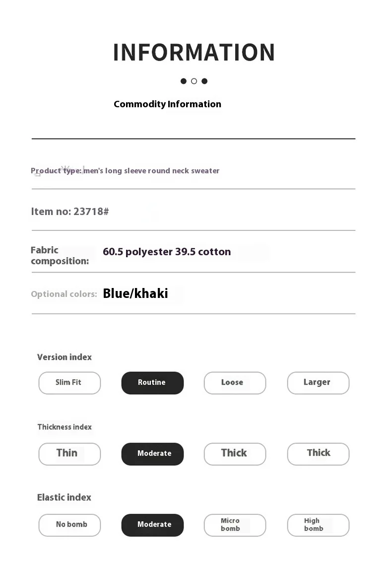Pick the Micro bomb elasticity option

[235, 525]
